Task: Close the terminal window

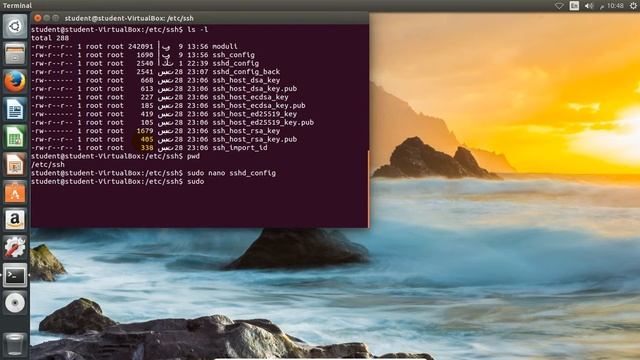Action: coord(38,18)
